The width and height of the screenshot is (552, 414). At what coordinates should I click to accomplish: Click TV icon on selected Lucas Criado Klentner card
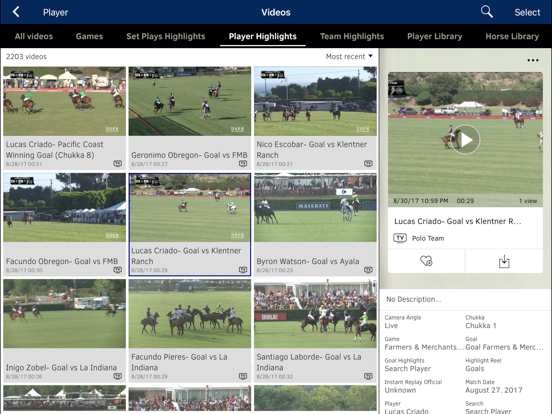pyautogui.click(x=243, y=270)
